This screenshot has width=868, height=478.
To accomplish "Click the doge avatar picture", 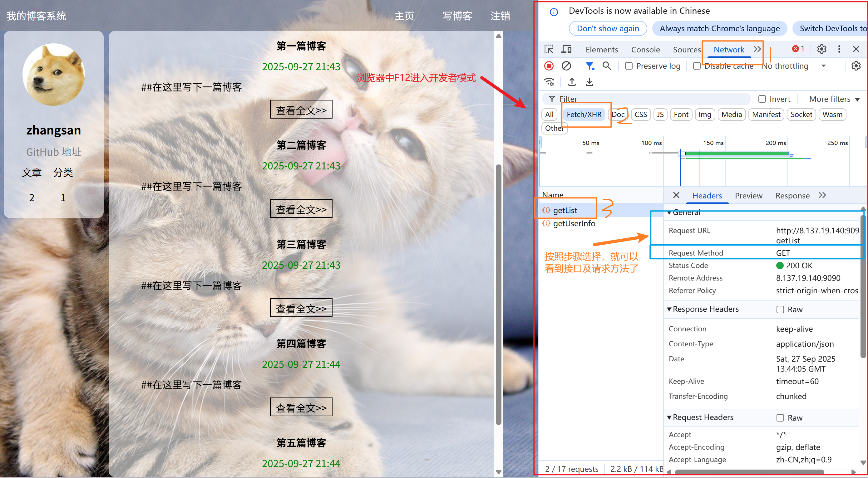I will click(54, 74).
